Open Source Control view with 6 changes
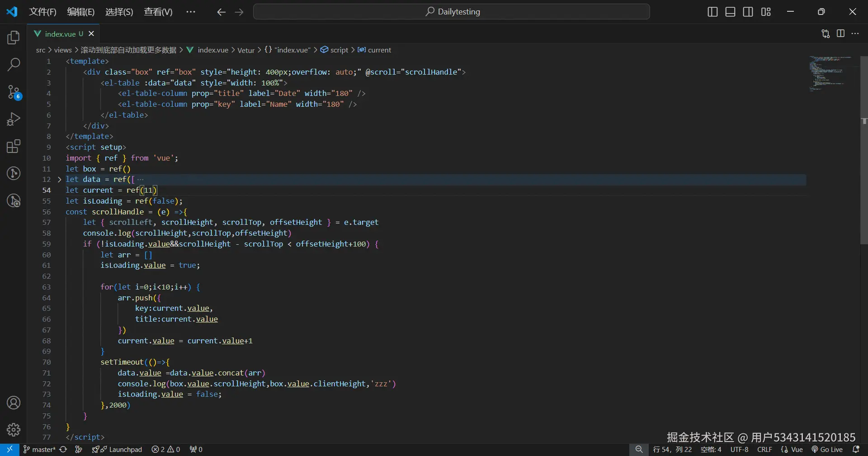The width and height of the screenshot is (868, 456). (14, 92)
